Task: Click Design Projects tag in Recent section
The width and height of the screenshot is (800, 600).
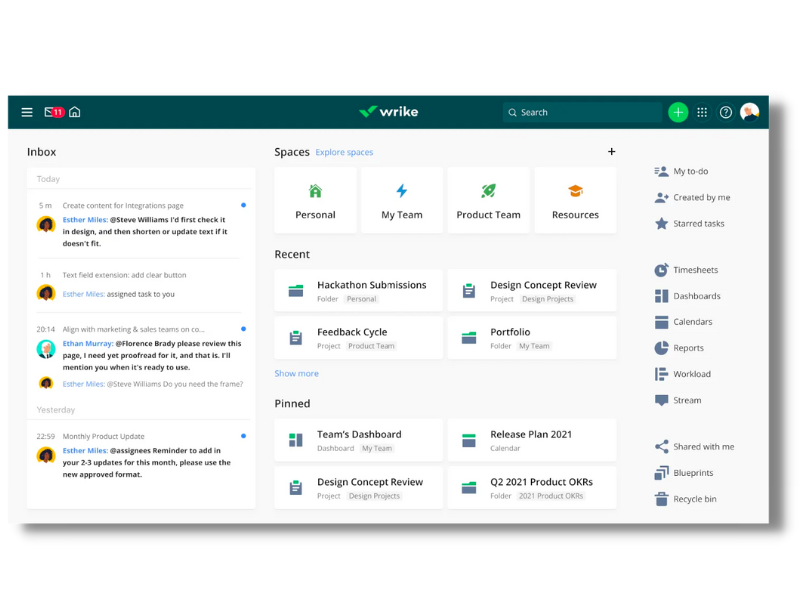Action: [x=547, y=299]
